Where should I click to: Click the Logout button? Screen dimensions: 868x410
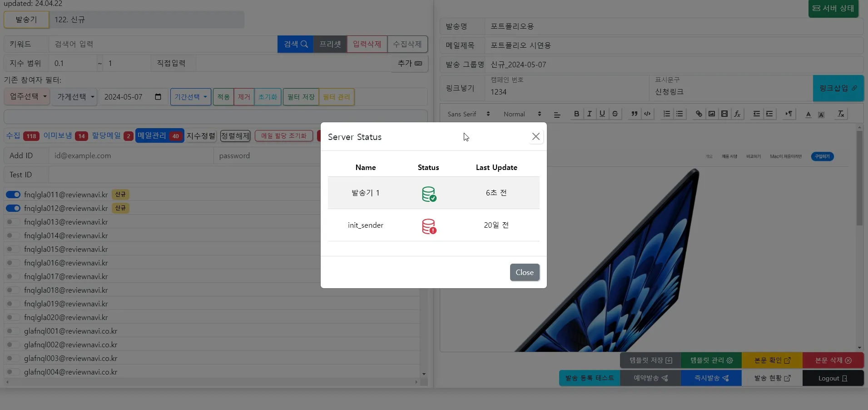point(833,378)
